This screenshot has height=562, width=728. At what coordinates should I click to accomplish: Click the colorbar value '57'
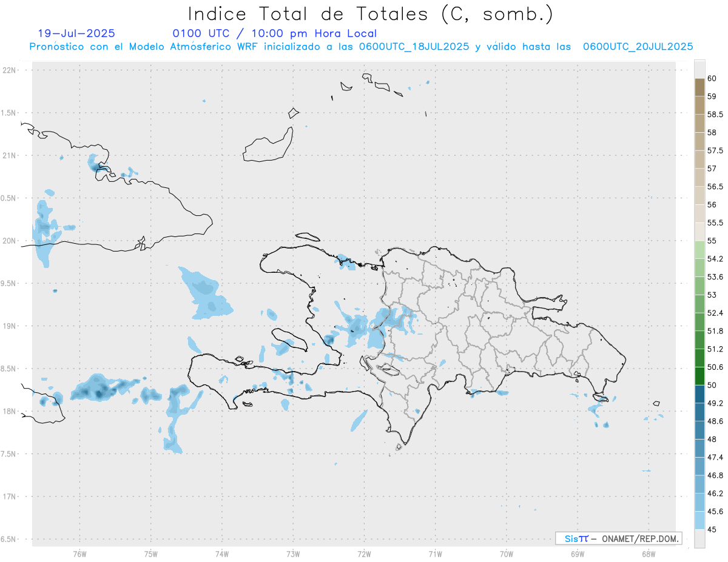tap(712, 169)
